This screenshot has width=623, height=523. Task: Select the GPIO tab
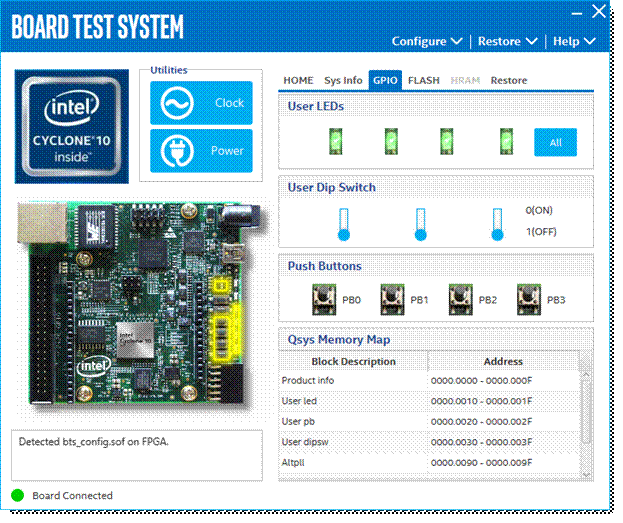click(385, 80)
